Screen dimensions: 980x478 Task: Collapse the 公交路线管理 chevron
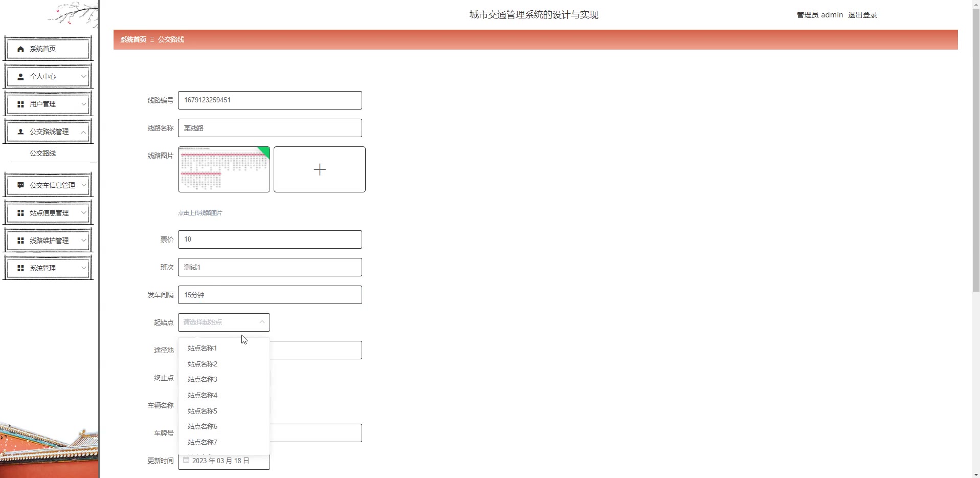(84, 132)
